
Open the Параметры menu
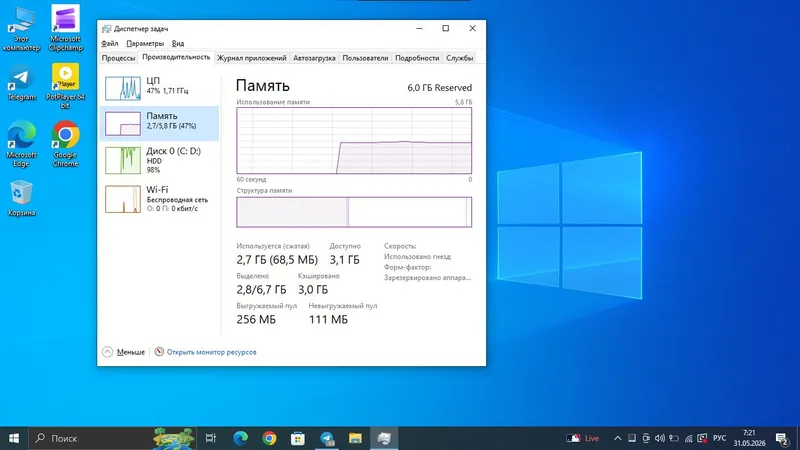tap(145, 43)
